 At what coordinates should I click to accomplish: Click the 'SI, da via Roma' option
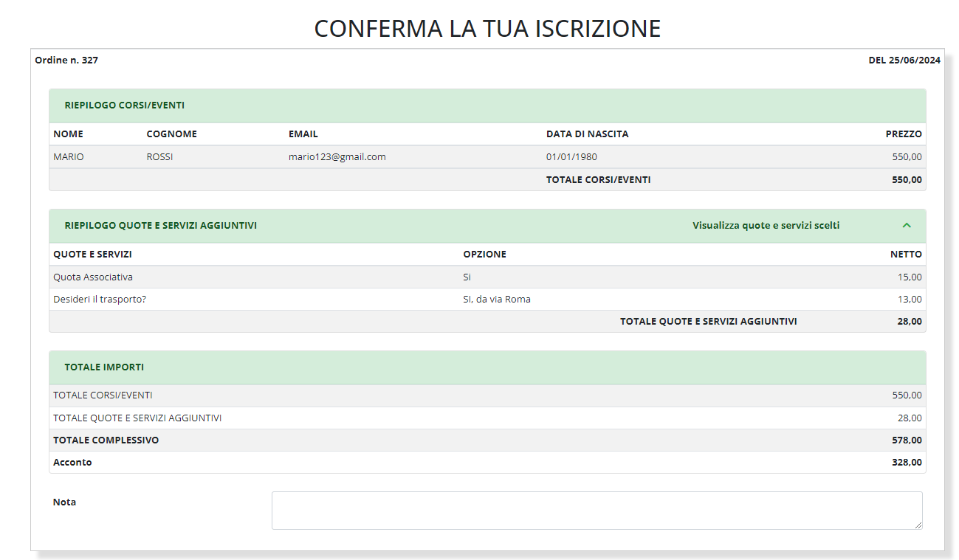[496, 300]
